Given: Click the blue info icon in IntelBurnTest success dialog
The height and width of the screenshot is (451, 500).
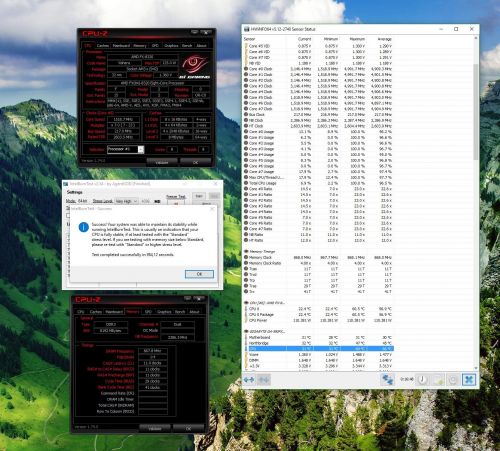Looking at the screenshot, I should (83, 227).
